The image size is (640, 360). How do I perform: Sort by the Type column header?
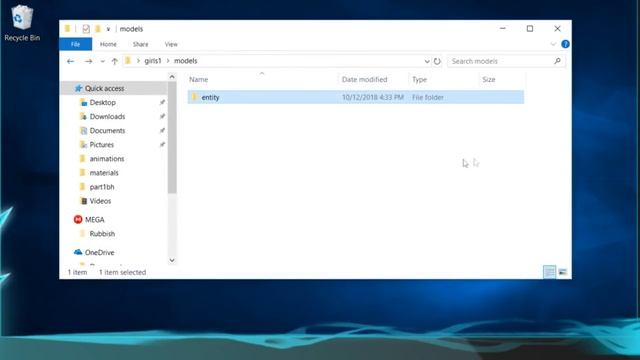pyautogui.click(x=420, y=80)
